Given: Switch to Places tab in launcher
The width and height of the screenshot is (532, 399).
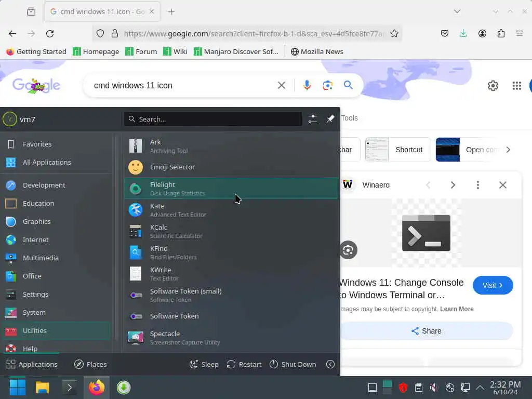Looking at the screenshot, I should (90, 364).
